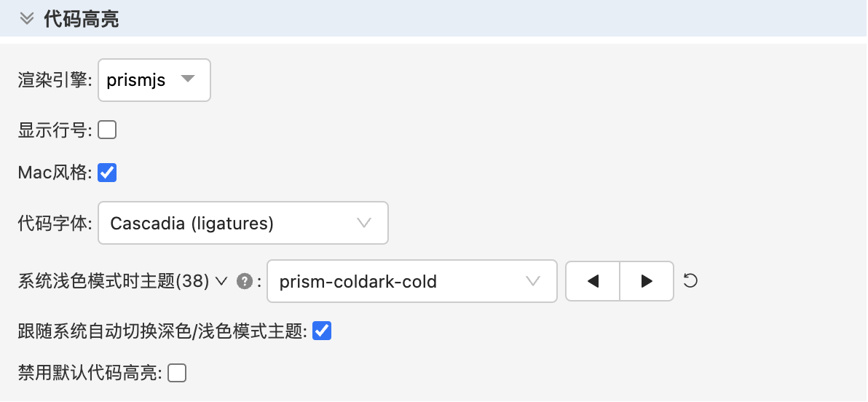Collapse the 代码高亮 section chevron
The width and height of the screenshot is (868, 402).
[x=27, y=19]
